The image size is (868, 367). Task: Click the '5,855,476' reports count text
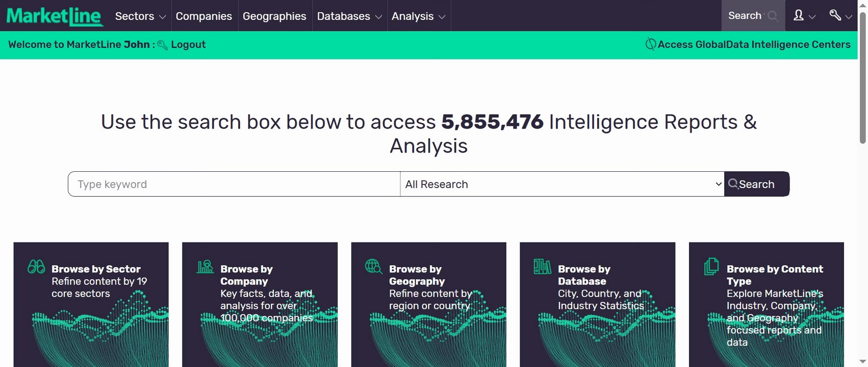(x=492, y=122)
